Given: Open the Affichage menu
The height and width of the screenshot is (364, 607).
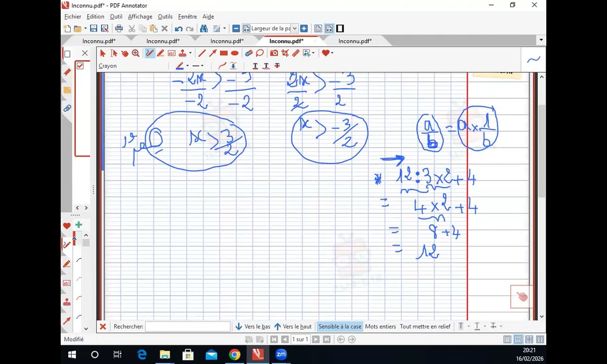Looking at the screenshot, I should [140, 17].
